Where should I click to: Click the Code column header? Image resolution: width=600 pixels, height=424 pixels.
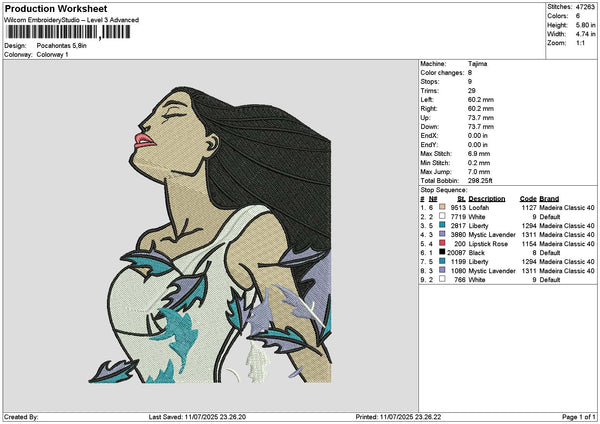tap(528, 198)
